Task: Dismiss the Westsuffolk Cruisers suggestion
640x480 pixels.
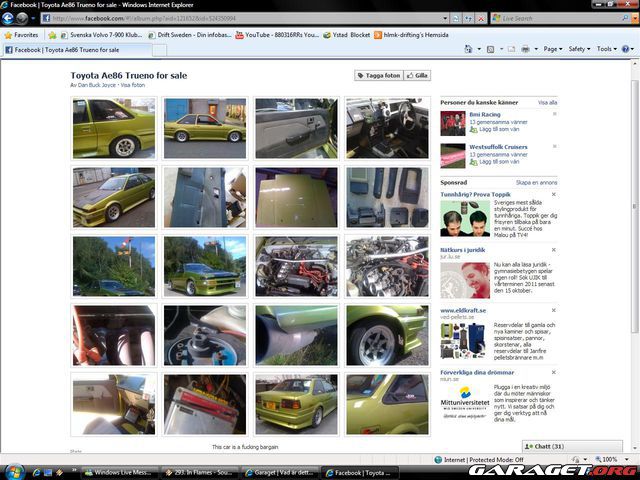Action: [554, 146]
